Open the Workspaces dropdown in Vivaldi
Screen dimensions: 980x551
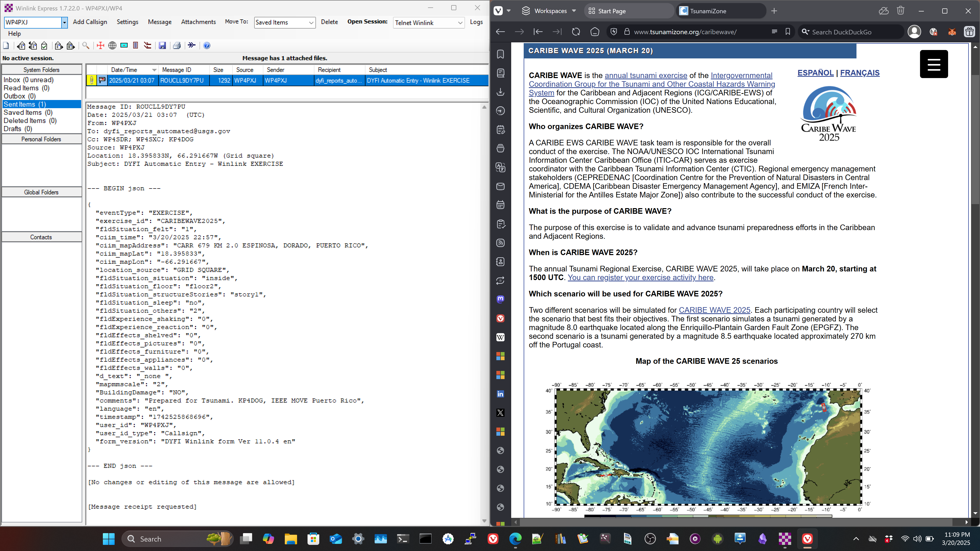[x=549, y=11]
